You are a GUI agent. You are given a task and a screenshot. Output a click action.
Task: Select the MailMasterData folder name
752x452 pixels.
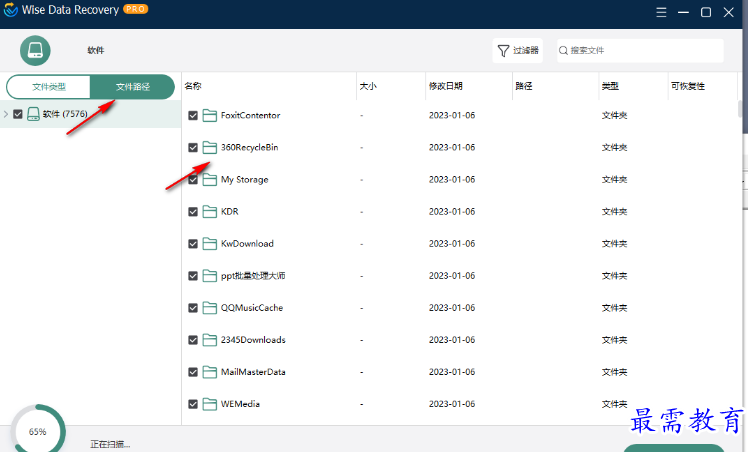coord(253,372)
